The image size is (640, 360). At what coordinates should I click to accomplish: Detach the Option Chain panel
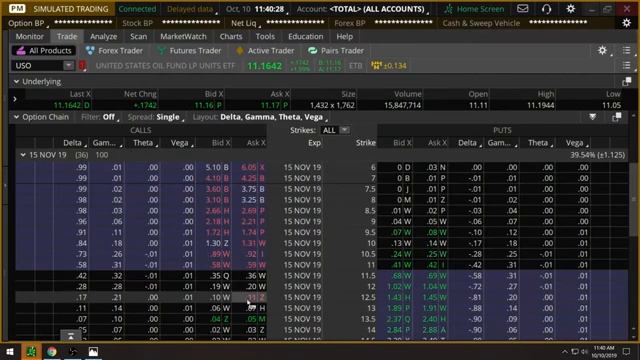click(616, 117)
